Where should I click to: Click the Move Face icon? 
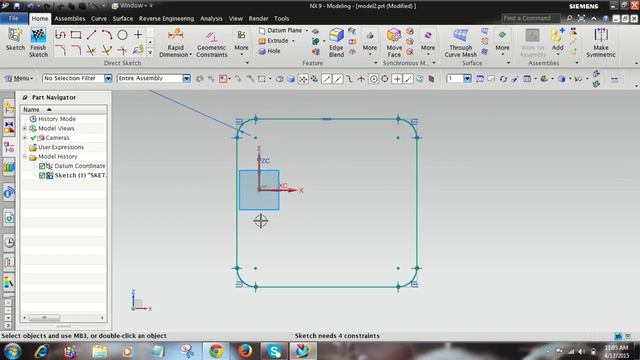click(x=394, y=36)
